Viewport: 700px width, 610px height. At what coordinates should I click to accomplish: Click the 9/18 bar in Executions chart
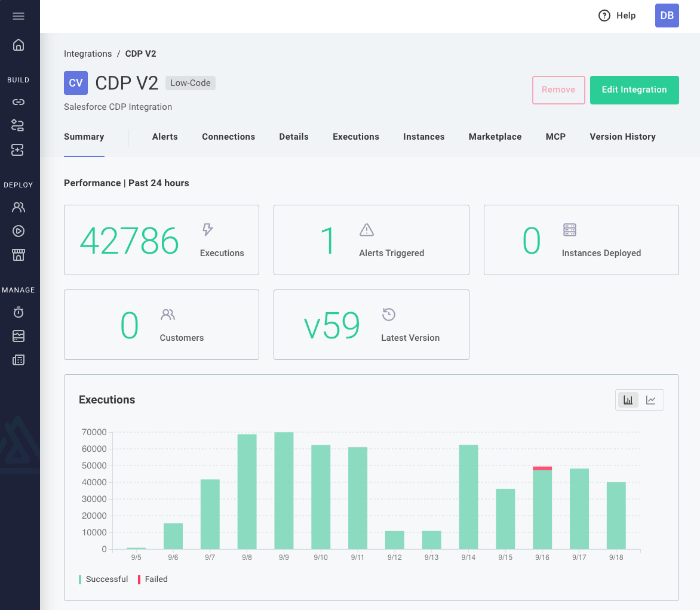pyautogui.click(x=616, y=516)
